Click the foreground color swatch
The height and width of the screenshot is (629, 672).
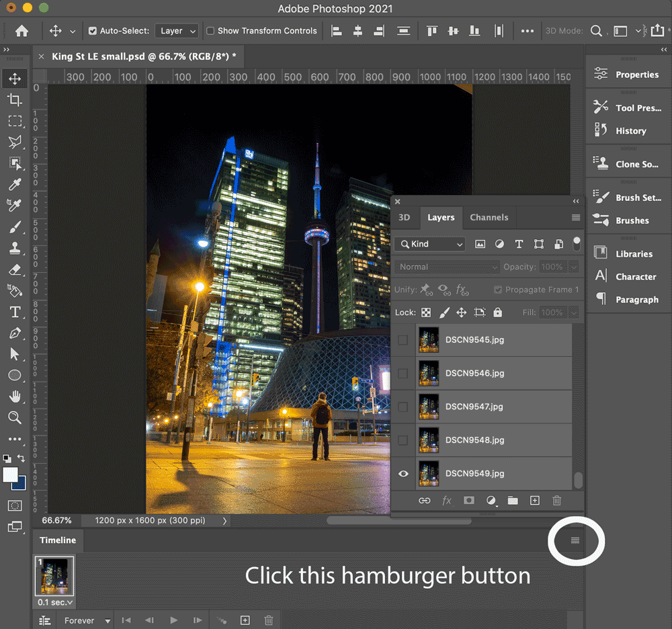[10, 475]
